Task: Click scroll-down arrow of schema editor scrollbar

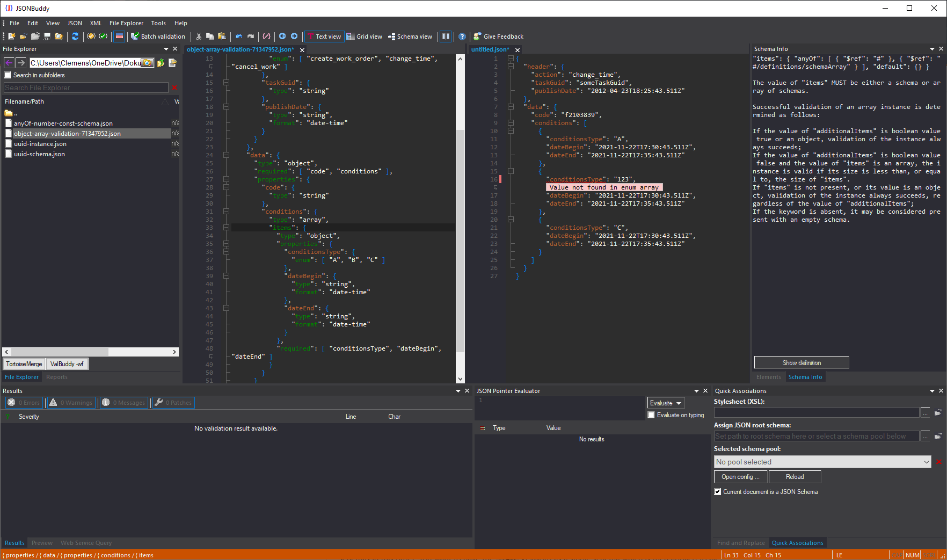Action: click(x=460, y=379)
